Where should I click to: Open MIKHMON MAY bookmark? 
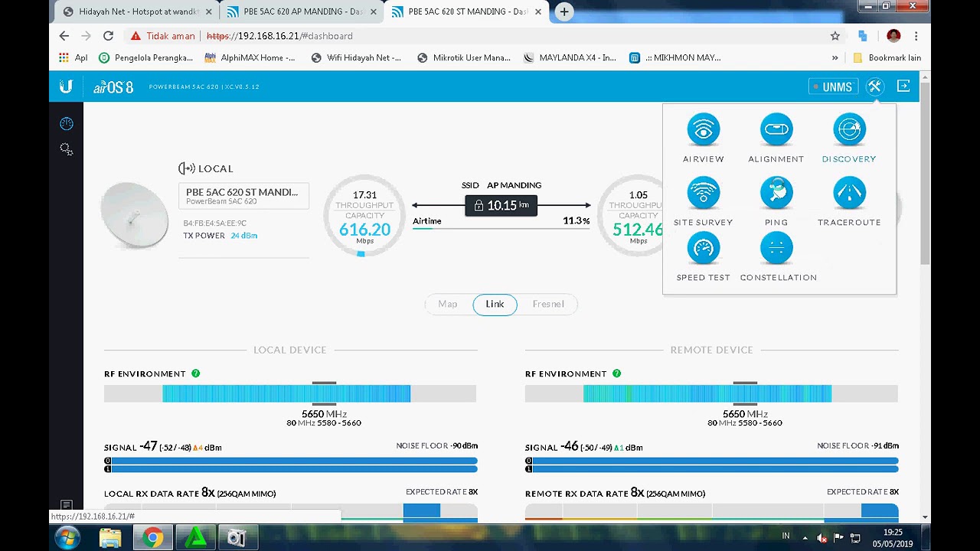(675, 57)
